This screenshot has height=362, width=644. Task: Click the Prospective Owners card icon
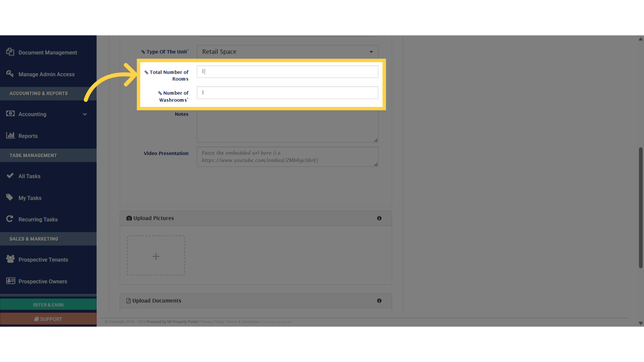(11, 281)
